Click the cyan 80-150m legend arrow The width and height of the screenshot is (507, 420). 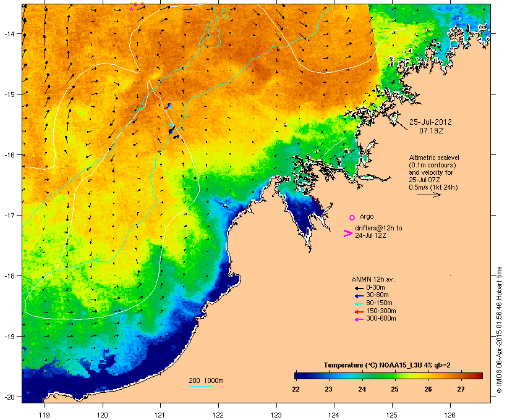[359, 304]
